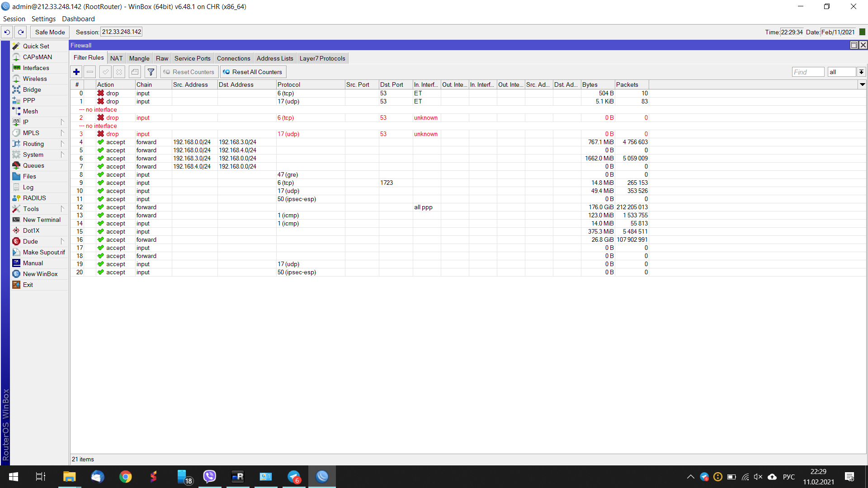
Task: Click the Disable rule X icon
Action: tap(119, 72)
